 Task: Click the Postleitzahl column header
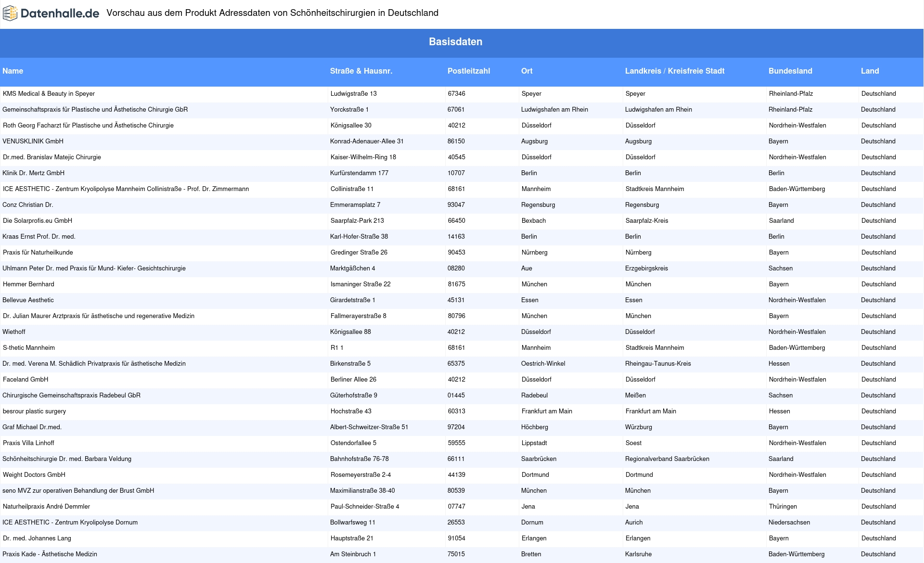point(468,71)
